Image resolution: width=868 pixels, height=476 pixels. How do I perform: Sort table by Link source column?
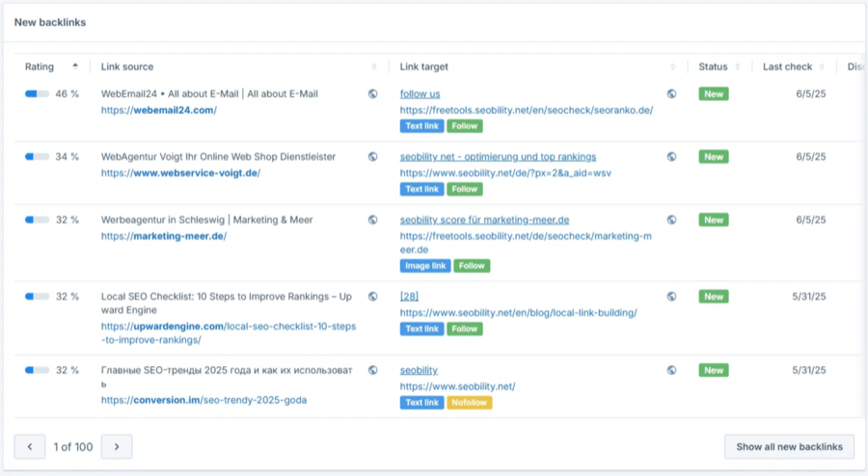pyautogui.click(x=373, y=66)
